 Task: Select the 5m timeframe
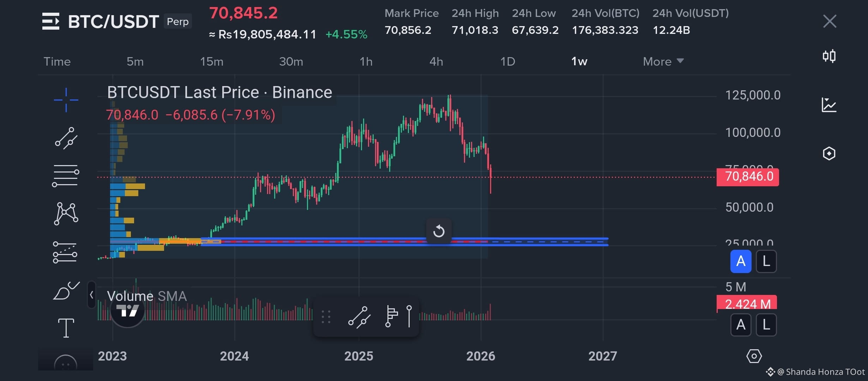pyautogui.click(x=135, y=62)
